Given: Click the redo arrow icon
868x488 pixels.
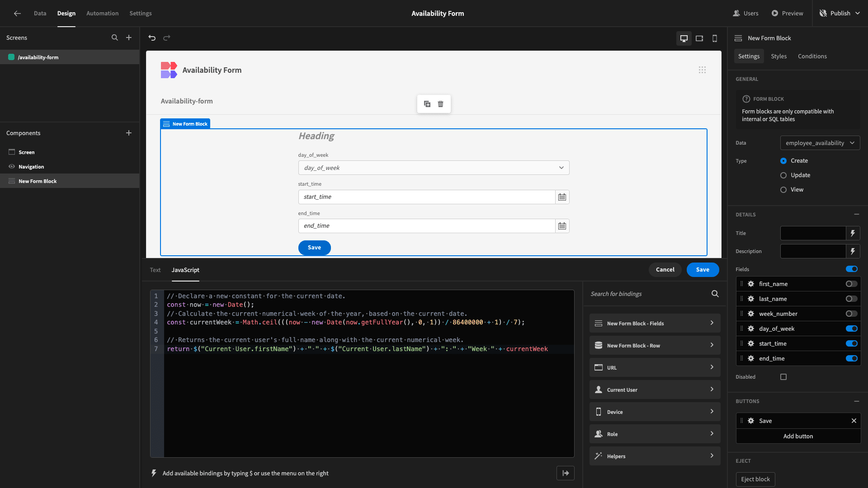Looking at the screenshot, I should 166,38.
